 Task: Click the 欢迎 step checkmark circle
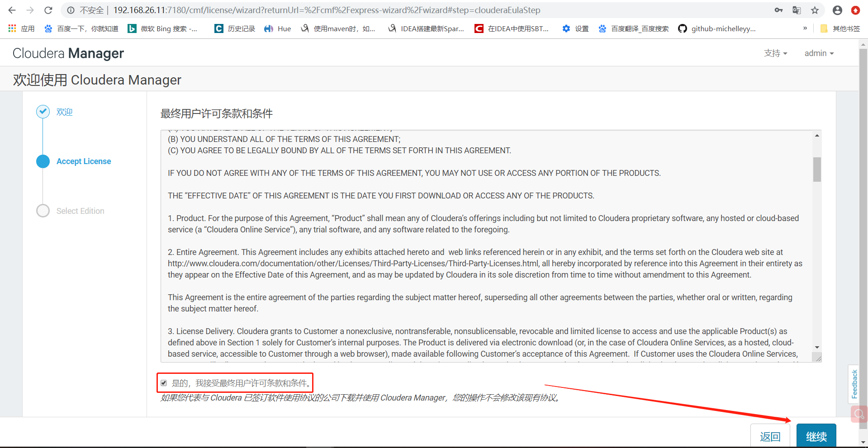43,112
